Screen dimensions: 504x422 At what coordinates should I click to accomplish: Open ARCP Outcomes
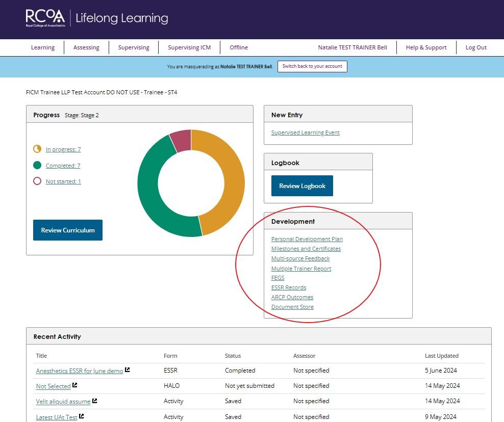coord(292,297)
